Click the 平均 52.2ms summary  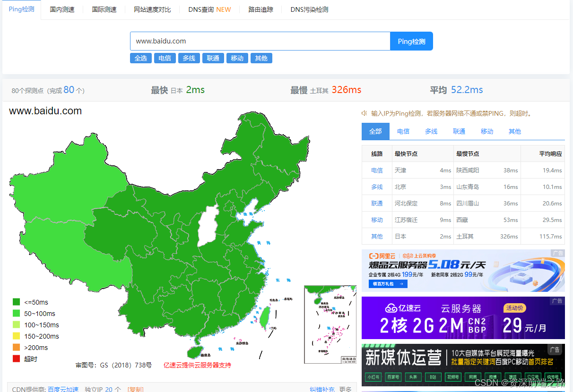point(456,90)
